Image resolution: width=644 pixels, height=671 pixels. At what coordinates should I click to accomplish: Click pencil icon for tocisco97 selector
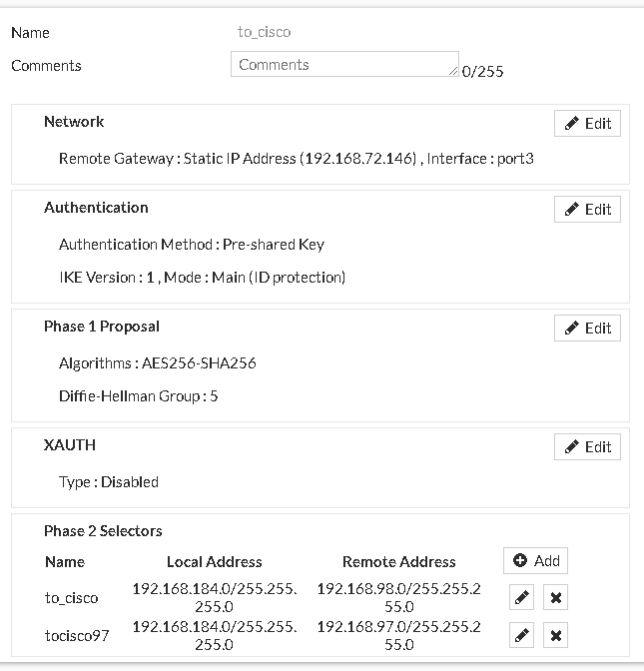point(520,635)
